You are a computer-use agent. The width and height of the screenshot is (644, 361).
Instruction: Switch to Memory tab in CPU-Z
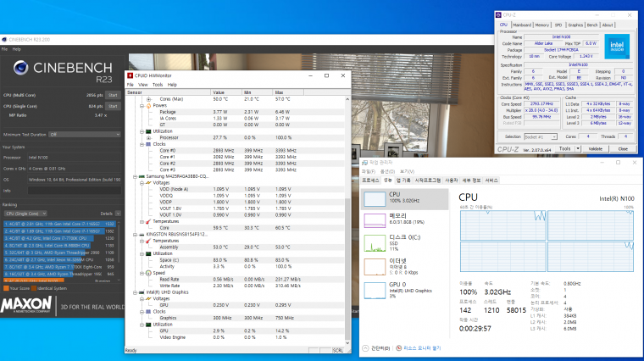542,25
